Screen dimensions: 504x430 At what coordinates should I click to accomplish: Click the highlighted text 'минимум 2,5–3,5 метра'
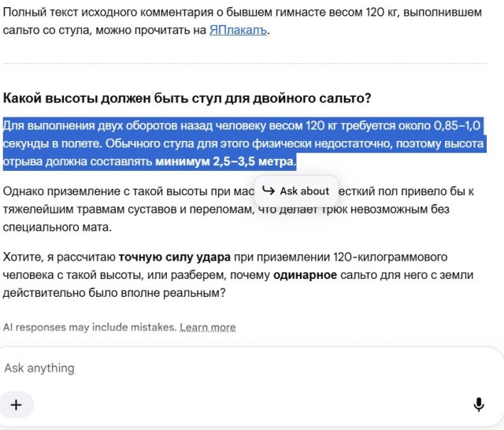(225, 161)
